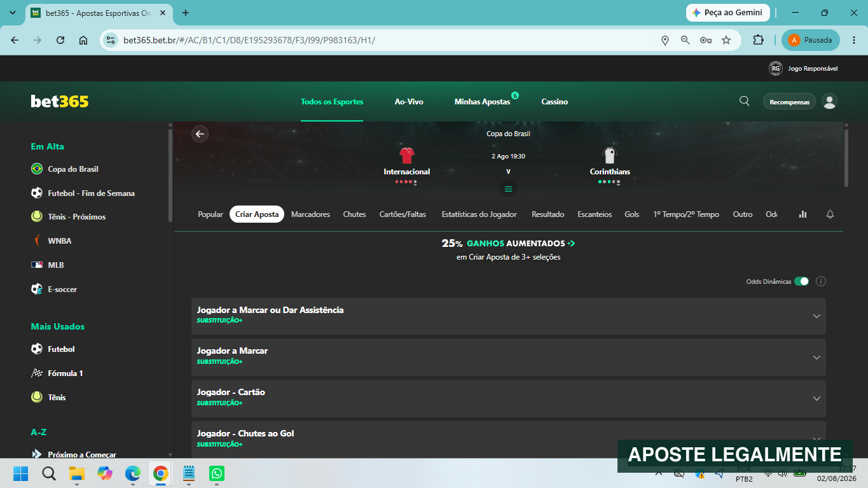Screen dimensions: 868x488
Task: Open the Peça ao Gemini button
Action: tap(728, 13)
